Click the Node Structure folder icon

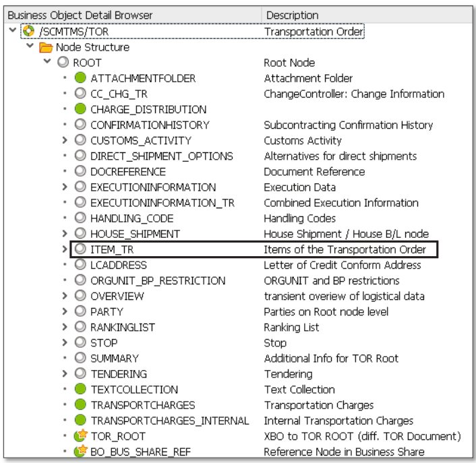click(x=47, y=47)
